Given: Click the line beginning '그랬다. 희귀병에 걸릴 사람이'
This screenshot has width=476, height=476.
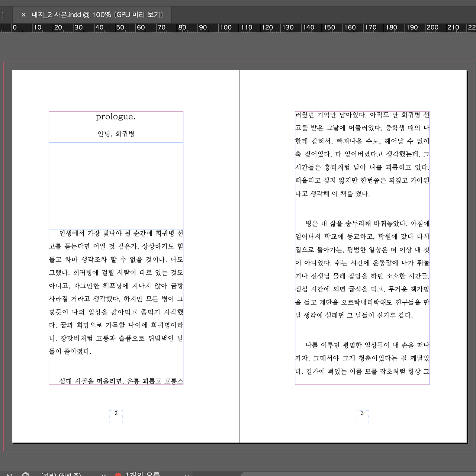Looking at the screenshot, I should pyautogui.click(x=116, y=273).
